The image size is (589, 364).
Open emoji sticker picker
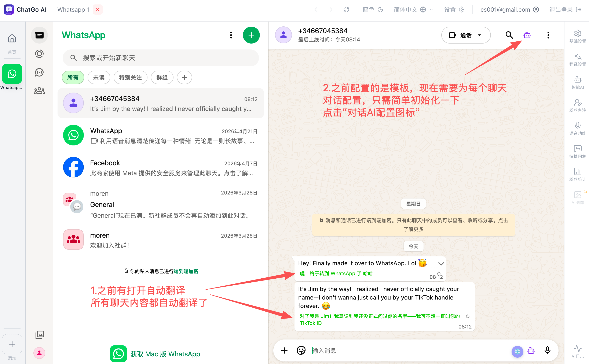301,350
